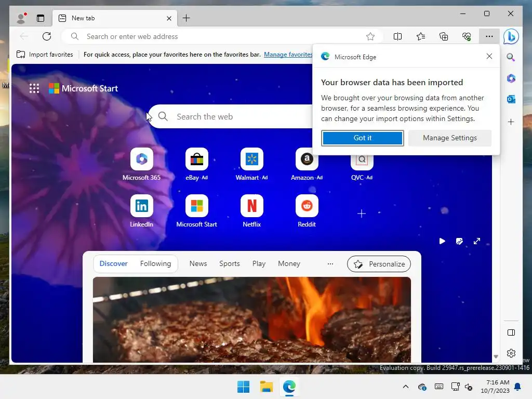Toggle the split screen icon

point(397,36)
